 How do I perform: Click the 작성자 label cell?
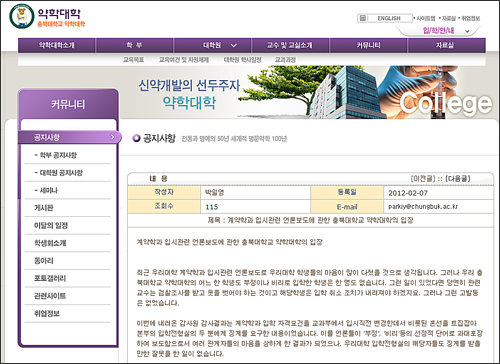[164, 192]
